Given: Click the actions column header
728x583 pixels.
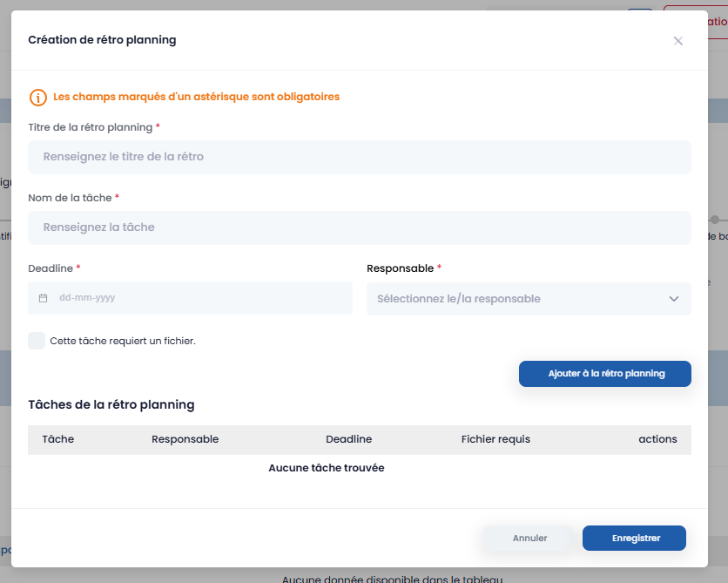Looking at the screenshot, I should 657,439.
